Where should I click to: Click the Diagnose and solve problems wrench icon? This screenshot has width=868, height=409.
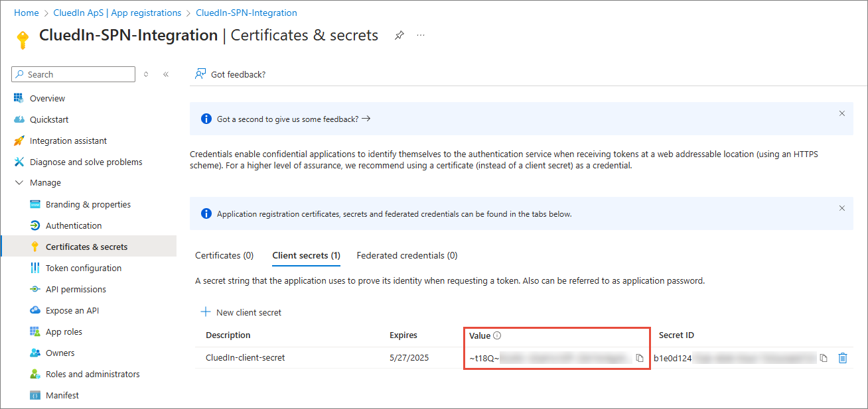pyautogui.click(x=19, y=162)
